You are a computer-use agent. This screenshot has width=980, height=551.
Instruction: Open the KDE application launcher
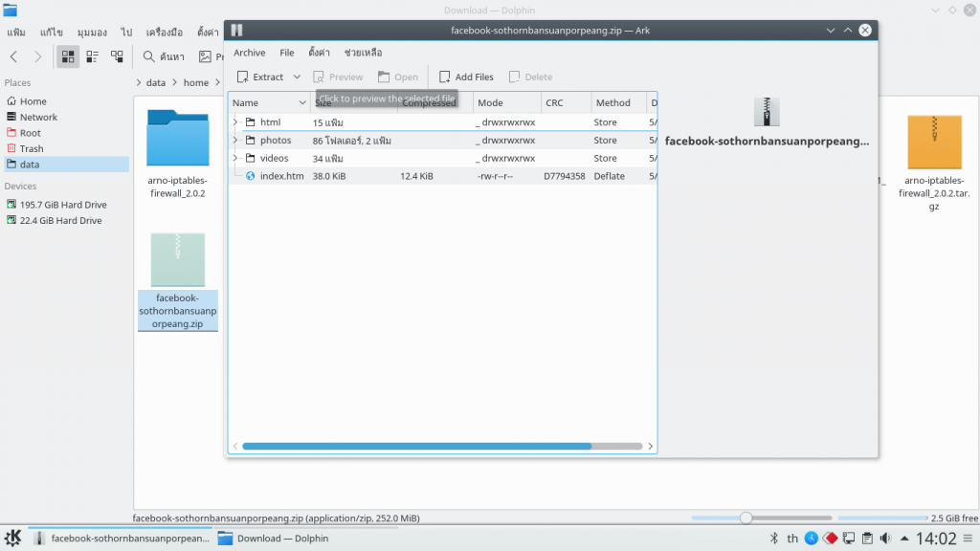point(13,538)
